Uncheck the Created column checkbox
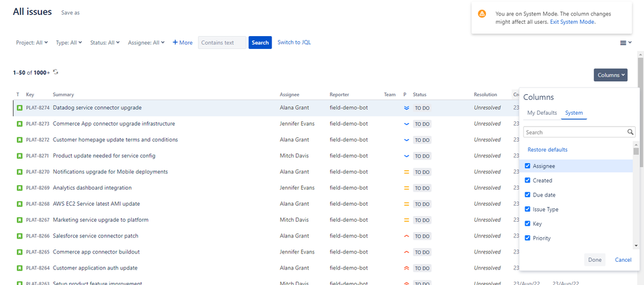 click(527, 181)
